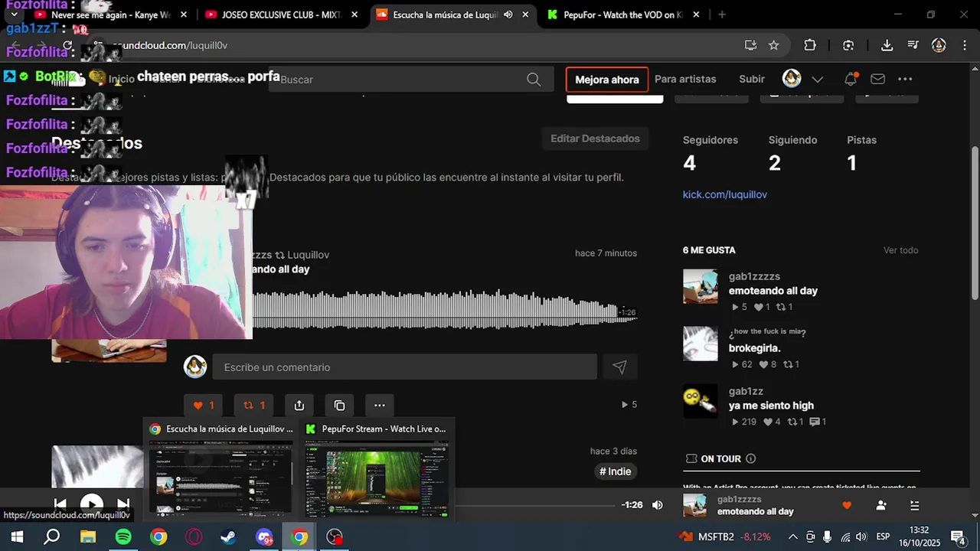Switch to PepuFor Watch the VOD tab
Viewport: 980px width, 551px height.
[x=624, y=15]
